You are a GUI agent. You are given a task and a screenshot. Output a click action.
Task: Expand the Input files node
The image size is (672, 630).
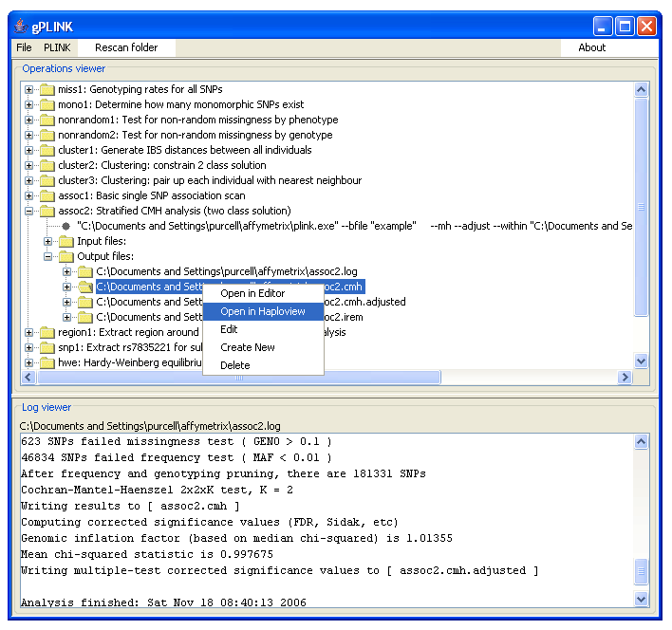tap(48, 242)
